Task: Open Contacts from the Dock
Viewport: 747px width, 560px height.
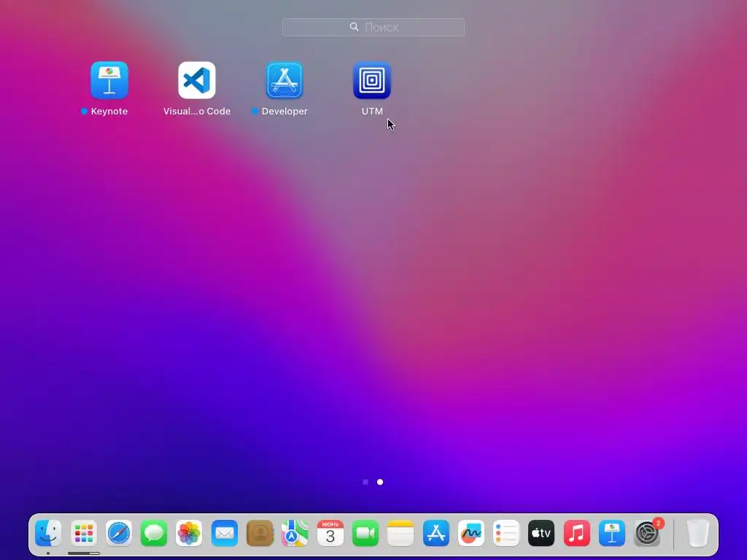Action: [x=260, y=533]
